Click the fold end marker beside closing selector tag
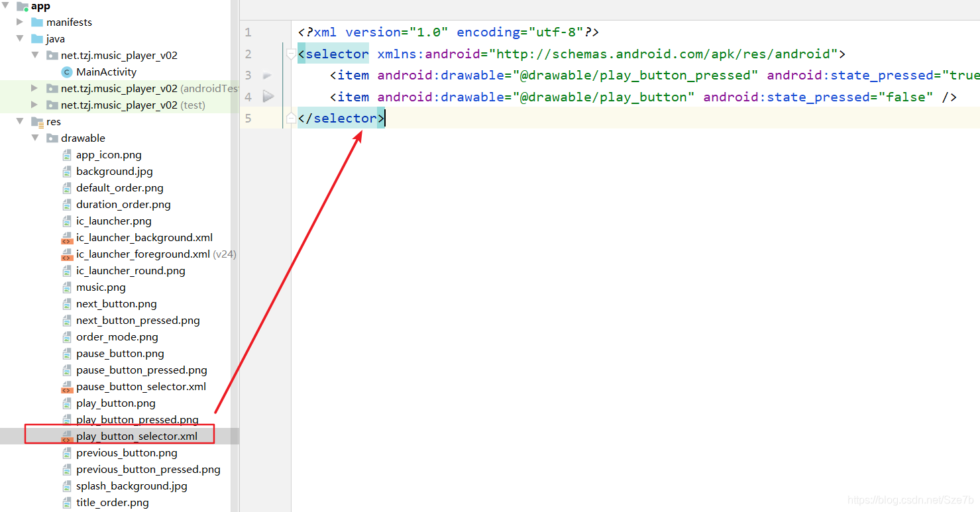Image resolution: width=980 pixels, height=512 pixels. pos(291,119)
